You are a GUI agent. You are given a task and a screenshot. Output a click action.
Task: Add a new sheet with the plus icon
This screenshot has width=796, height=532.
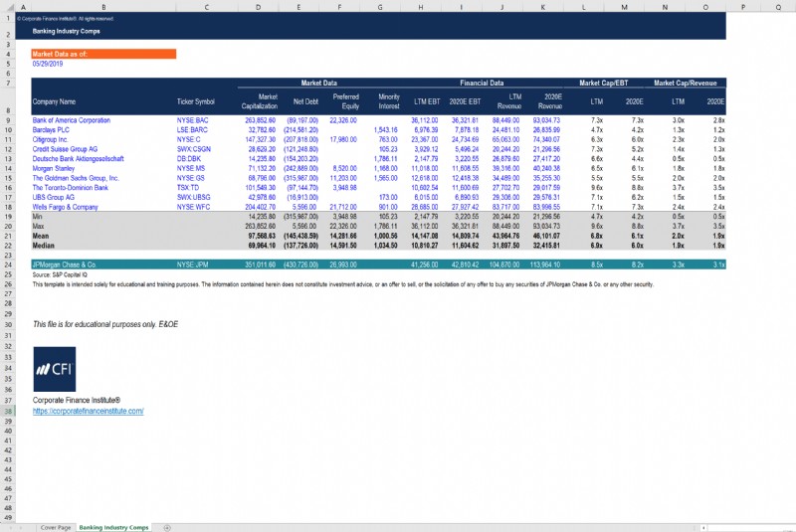point(167,528)
